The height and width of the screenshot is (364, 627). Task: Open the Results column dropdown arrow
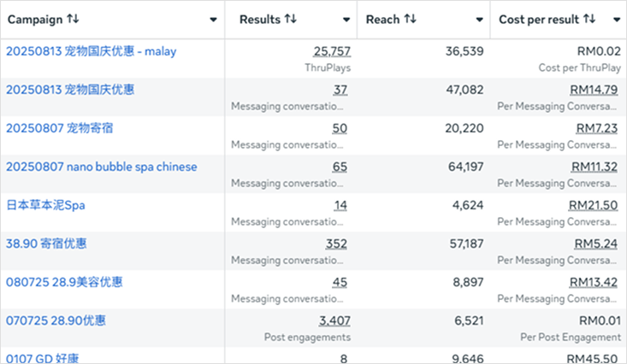346,20
